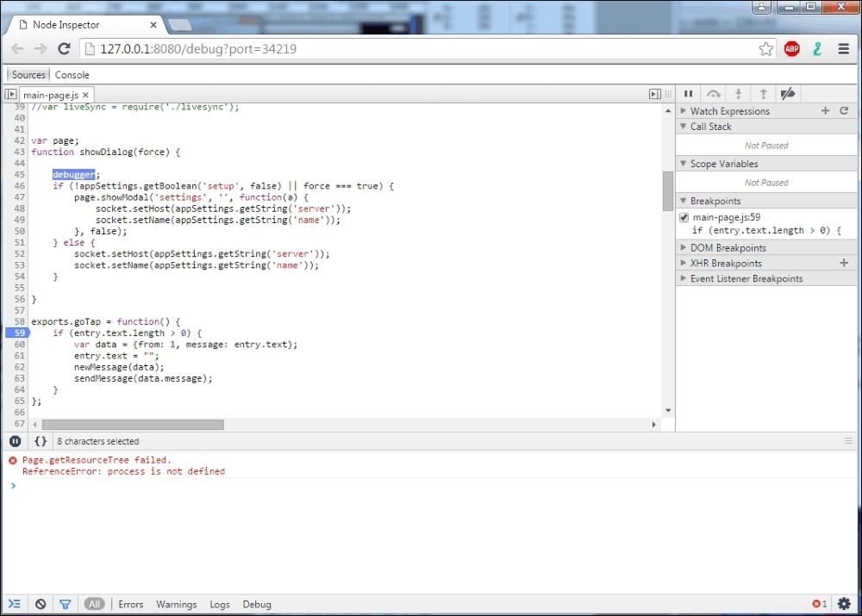Screen dimensions: 862x616
Task: Filter console to Errors
Action: click(x=131, y=604)
